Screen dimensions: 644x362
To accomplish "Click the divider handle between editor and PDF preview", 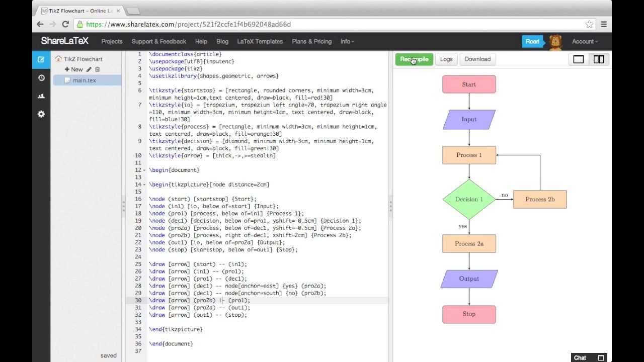I will coord(390,206).
